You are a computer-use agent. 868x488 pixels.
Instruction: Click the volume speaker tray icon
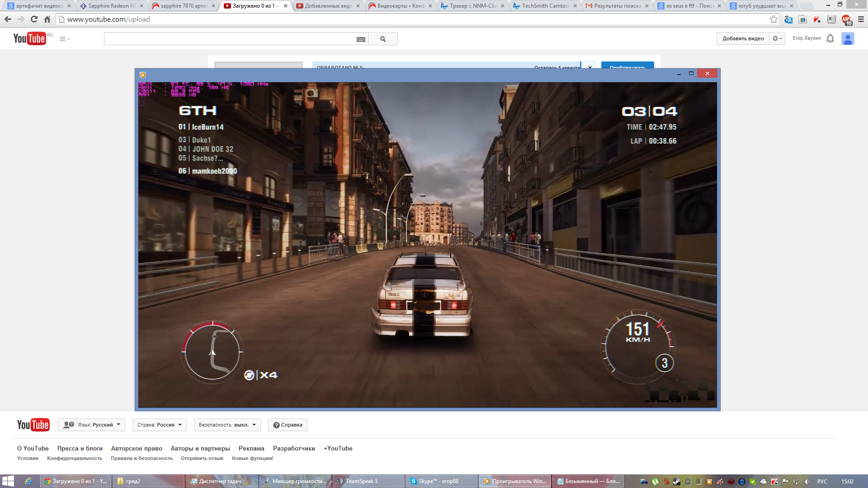point(807,482)
